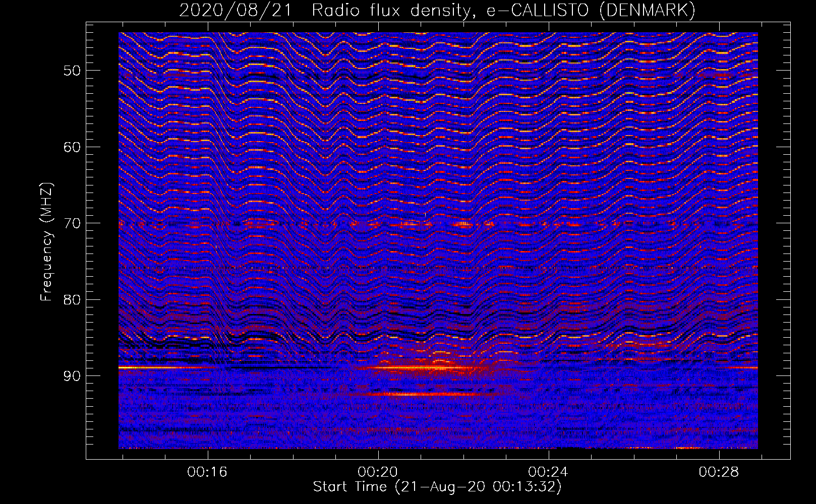This screenshot has height=504, width=816.
Task: Click the plot title '2020/08/21 Radio flux density, e-CALLISTO (DENMARK)'
Action: 437,10
